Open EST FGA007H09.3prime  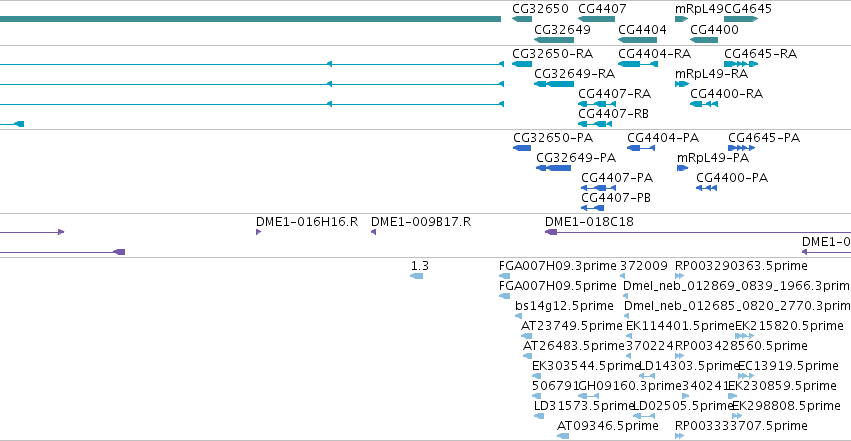pyautogui.click(x=558, y=266)
